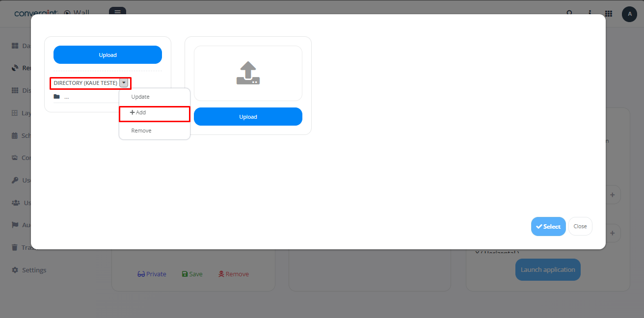Confirm with the Select button

[x=548, y=226]
